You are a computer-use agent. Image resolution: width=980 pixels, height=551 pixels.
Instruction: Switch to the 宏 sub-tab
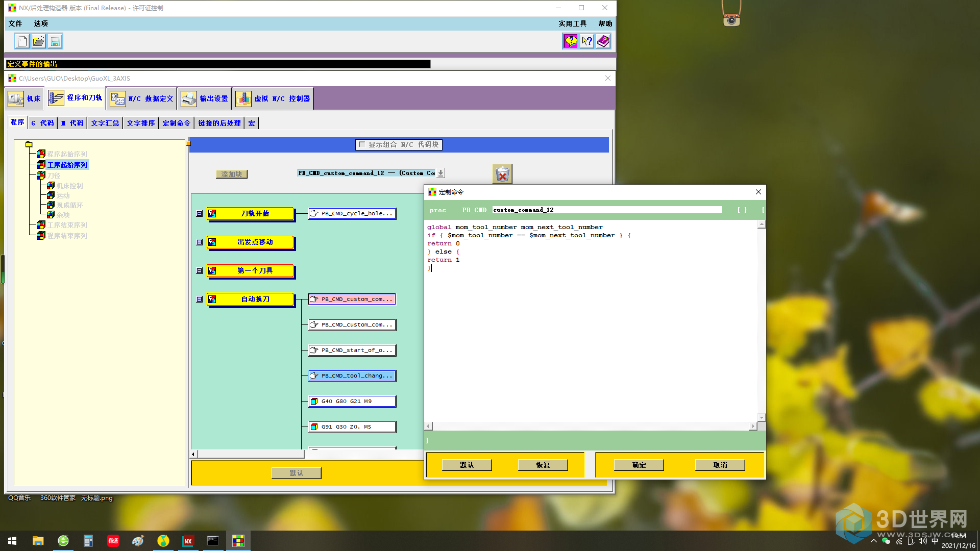[252, 123]
